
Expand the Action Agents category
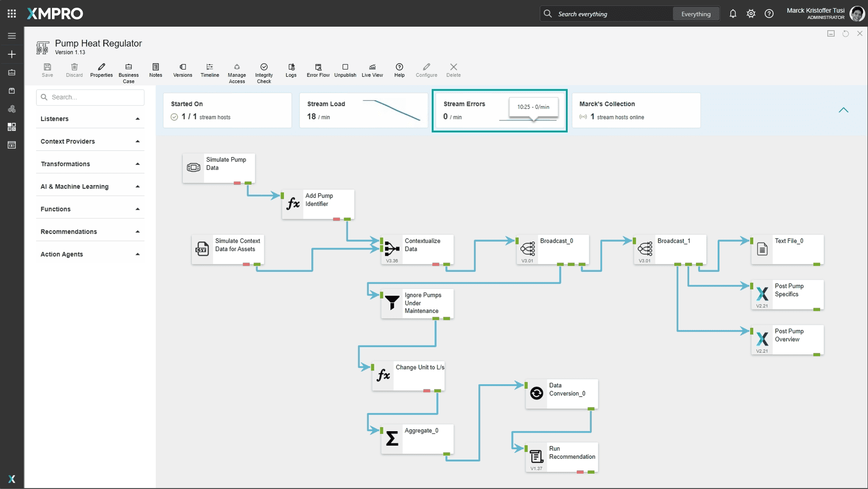click(90, 254)
